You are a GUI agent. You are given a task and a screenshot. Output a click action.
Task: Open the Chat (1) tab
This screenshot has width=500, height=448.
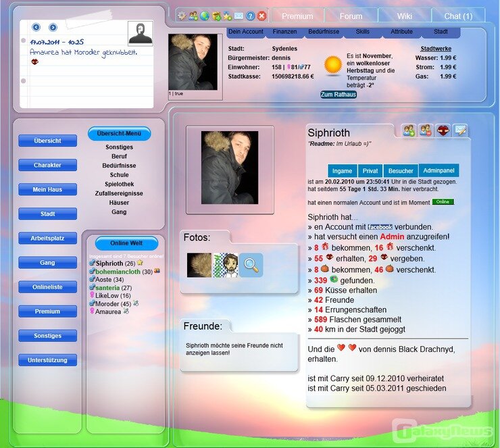point(458,16)
